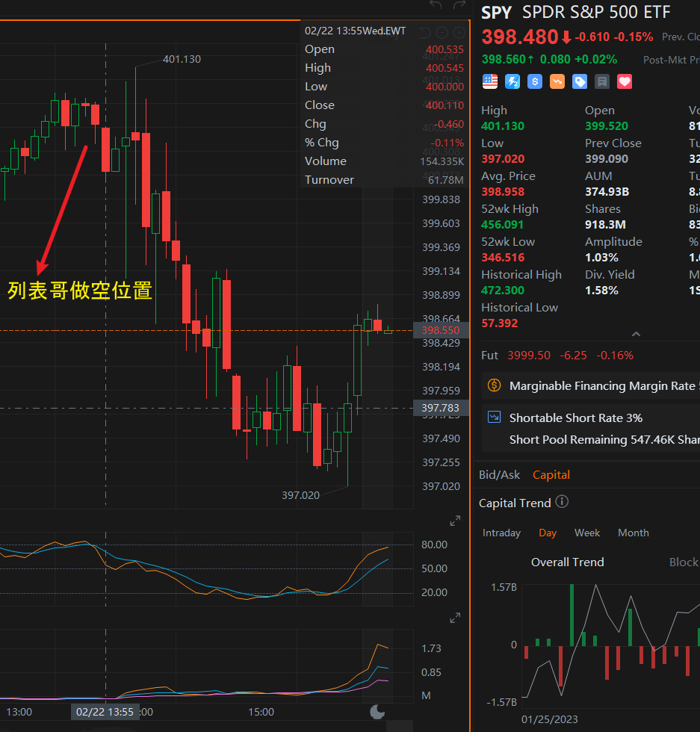The width and height of the screenshot is (700, 732).
Task: Click the US flag market icon
Action: (x=490, y=81)
